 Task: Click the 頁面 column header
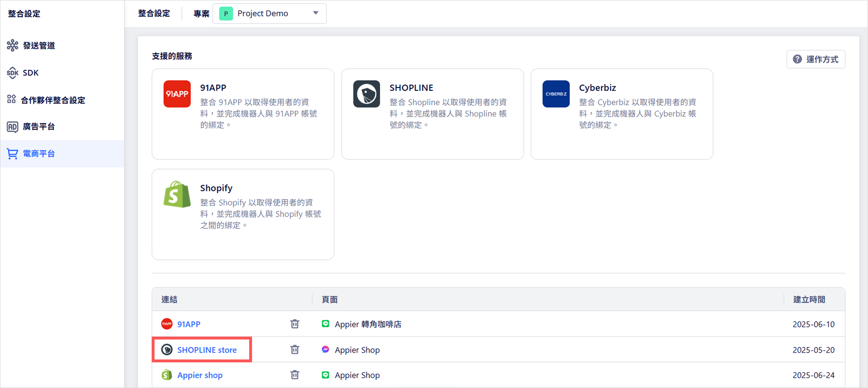[x=330, y=300]
